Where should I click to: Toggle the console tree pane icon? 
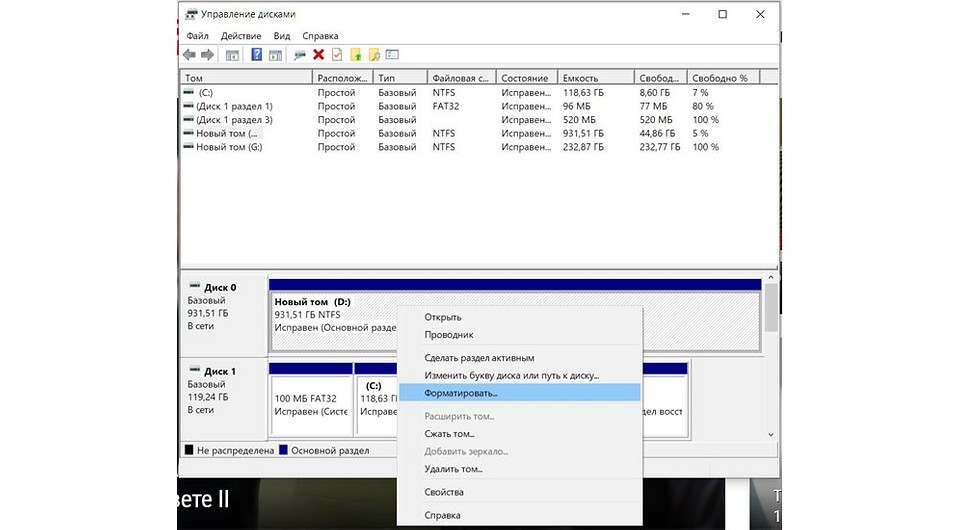pos(232,55)
